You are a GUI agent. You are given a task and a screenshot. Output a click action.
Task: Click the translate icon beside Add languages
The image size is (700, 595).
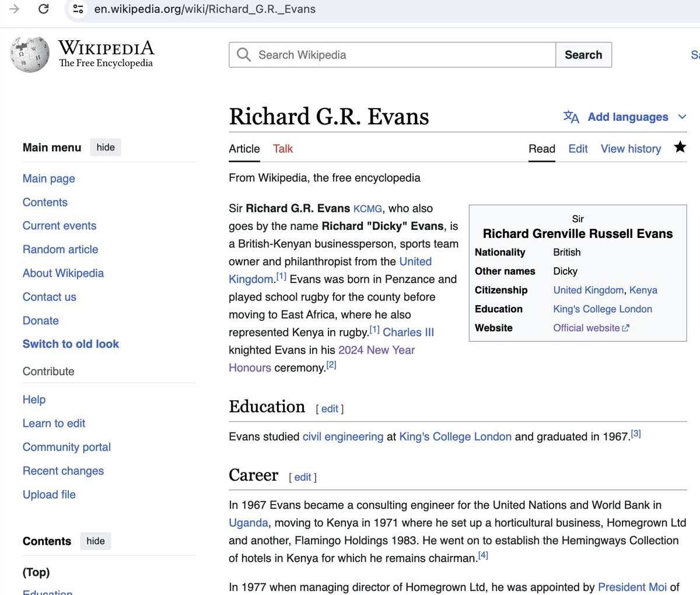coord(571,117)
